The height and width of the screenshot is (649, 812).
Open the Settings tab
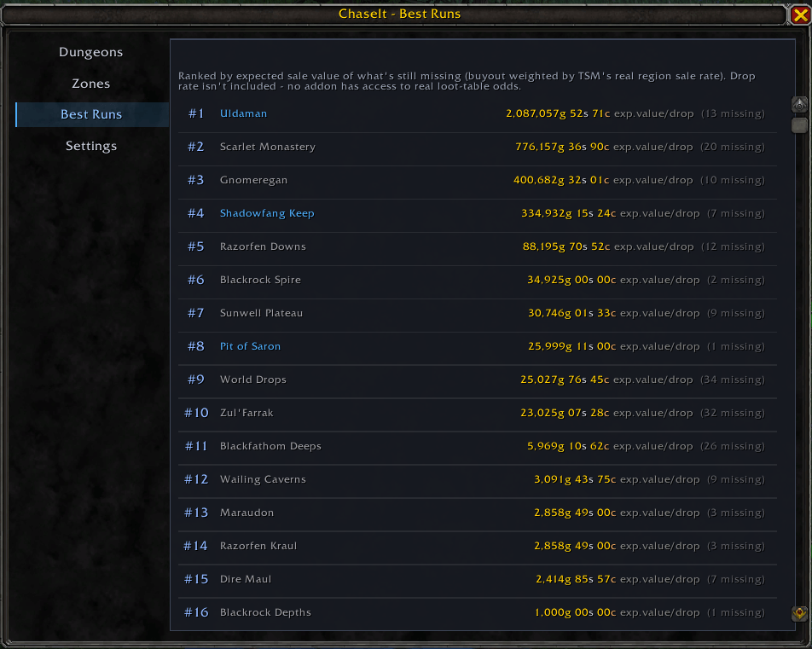pos(91,146)
